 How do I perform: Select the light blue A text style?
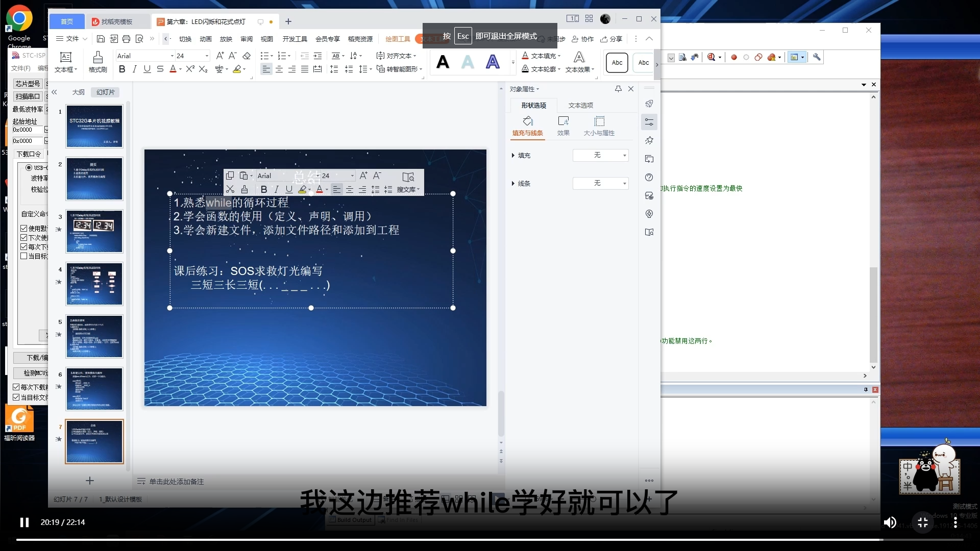468,62
